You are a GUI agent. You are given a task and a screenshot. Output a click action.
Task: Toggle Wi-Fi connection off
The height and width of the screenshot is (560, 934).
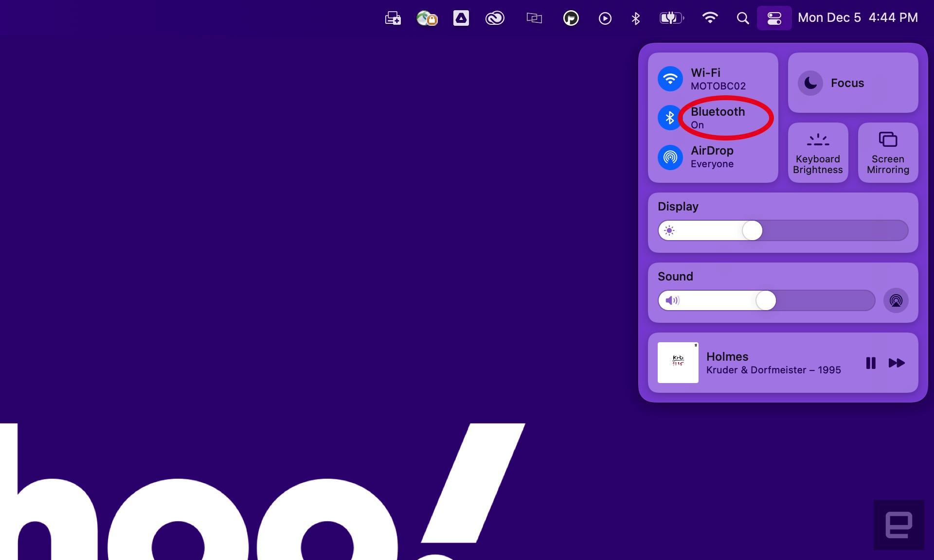tap(670, 78)
